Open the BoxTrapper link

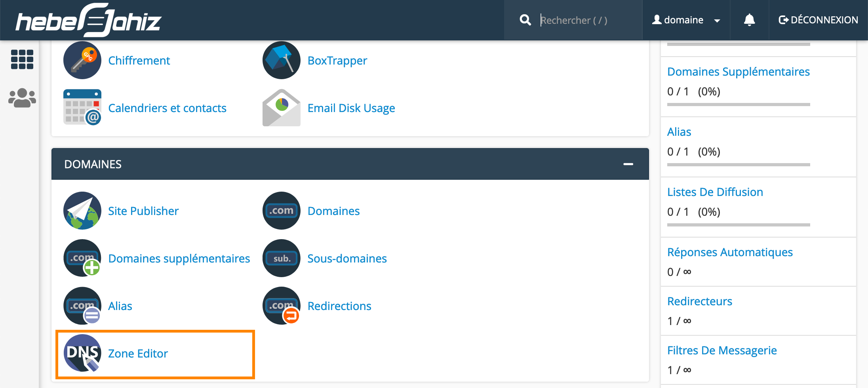(337, 61)
